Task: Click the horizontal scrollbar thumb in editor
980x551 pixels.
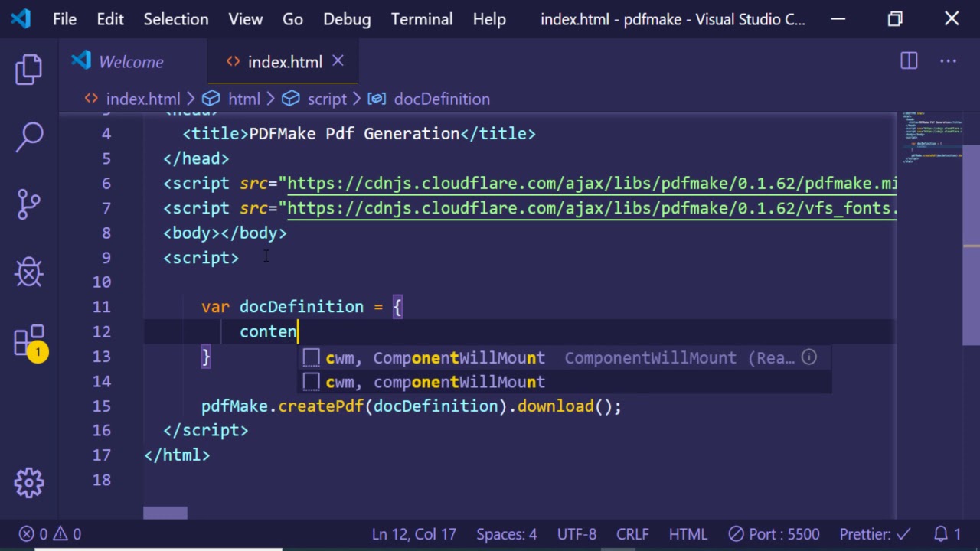Action: tap(165, 513)
